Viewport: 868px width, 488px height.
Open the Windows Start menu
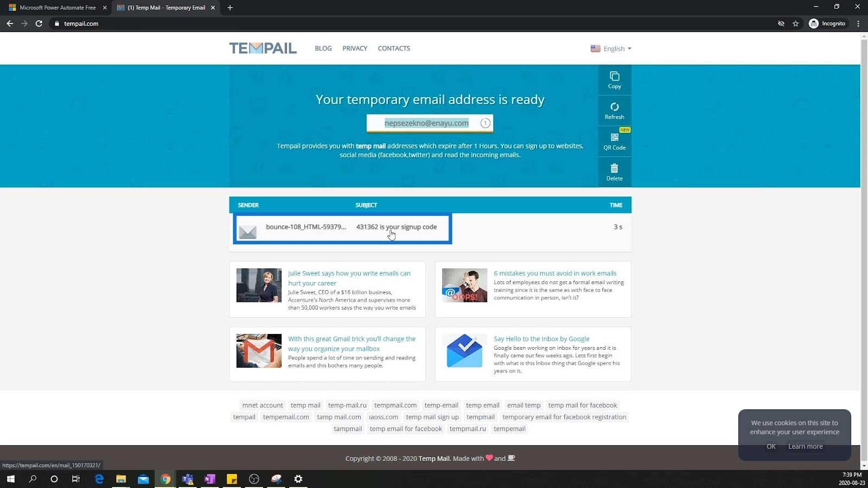tap(10, 479)
